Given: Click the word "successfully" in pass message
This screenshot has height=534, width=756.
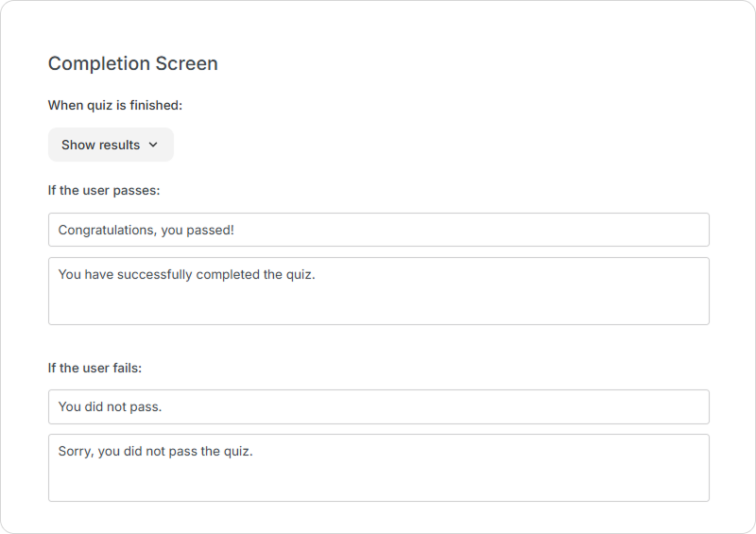Looking at the screenshot, I should 154,274.
